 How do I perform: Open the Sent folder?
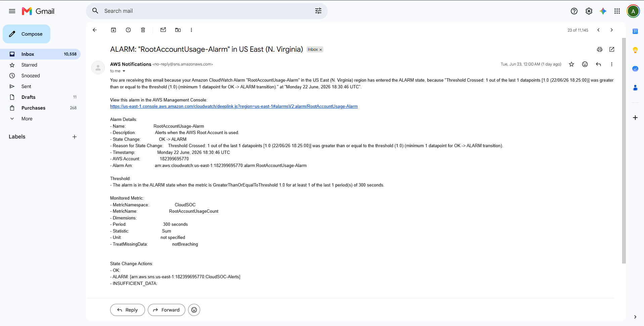(x=40, y=86)
